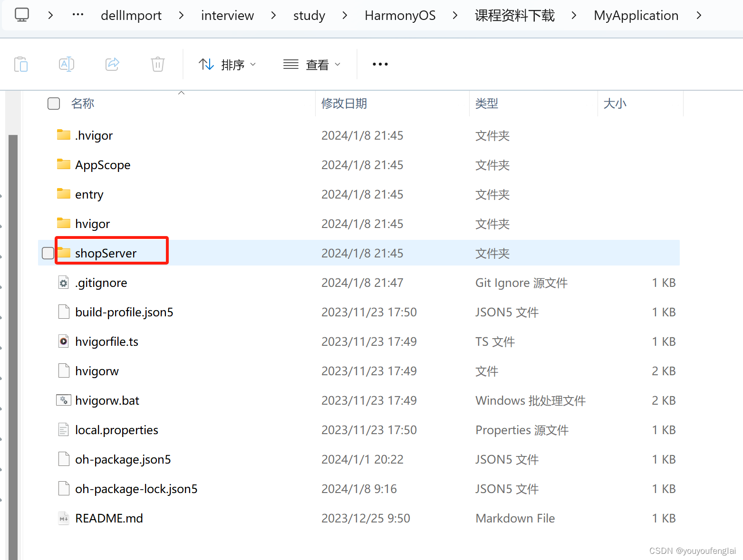Select the oh-package.json5 file name
The width and height of the screenshot is (743, 560).
[x=123, y=459]
